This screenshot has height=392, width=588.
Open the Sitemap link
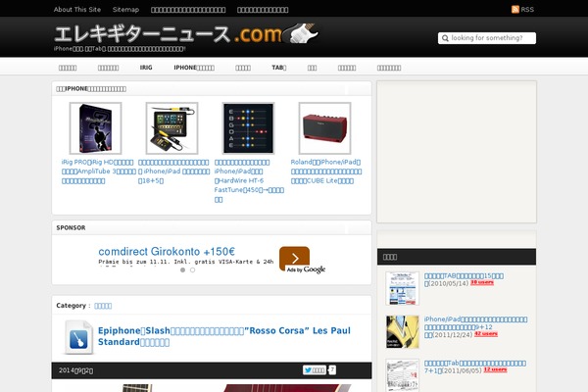(x=125, y=10)
